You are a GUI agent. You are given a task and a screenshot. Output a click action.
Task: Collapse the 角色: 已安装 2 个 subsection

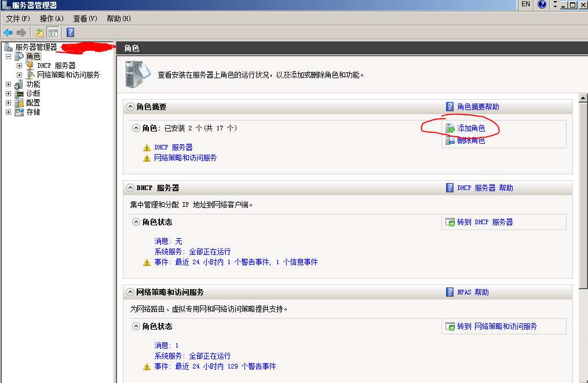tap(136, 128)
